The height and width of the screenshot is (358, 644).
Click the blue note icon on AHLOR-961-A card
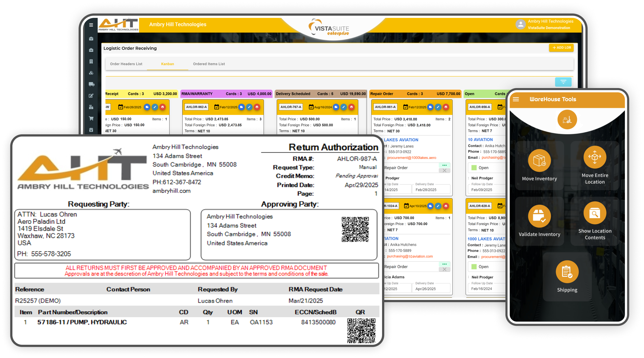pyautogui.click(x=430, y=107)
